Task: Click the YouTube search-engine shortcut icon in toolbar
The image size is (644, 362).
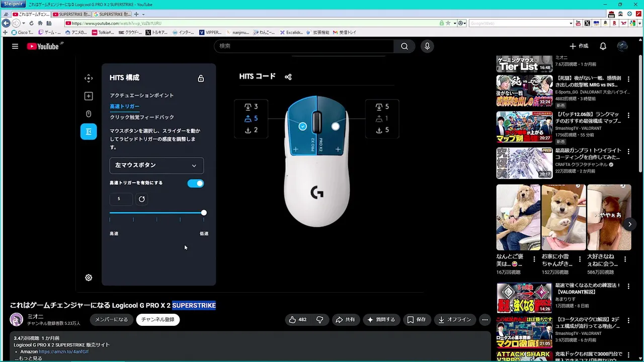Action: pyautogui.click(x=579, y=23)
